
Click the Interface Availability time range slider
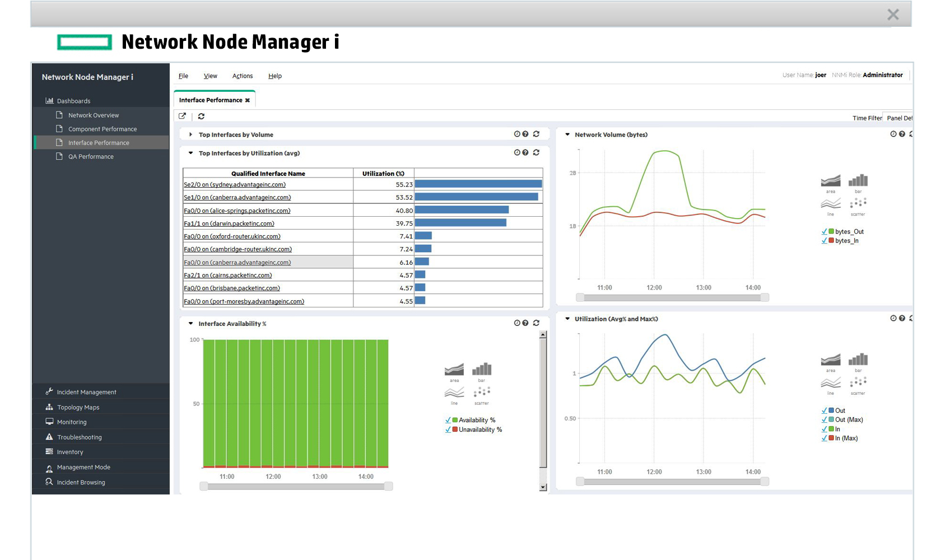[296, 486]
